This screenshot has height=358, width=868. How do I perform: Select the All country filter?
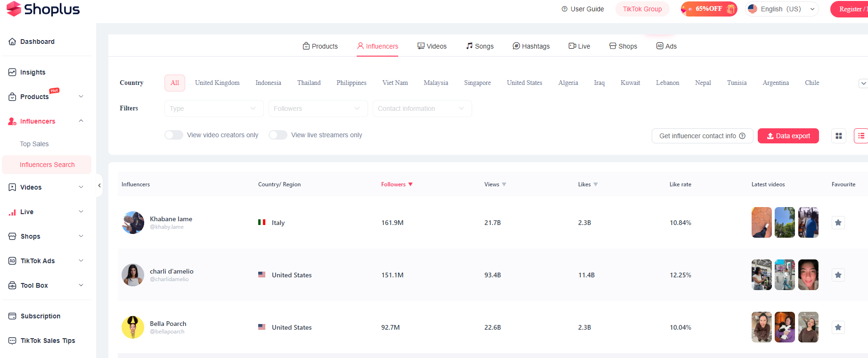[175, 83]
